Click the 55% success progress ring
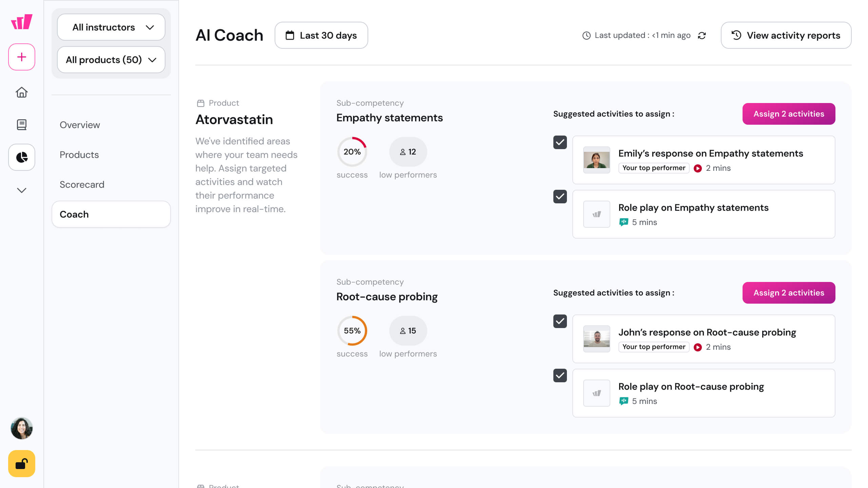 tap(352, 331)
